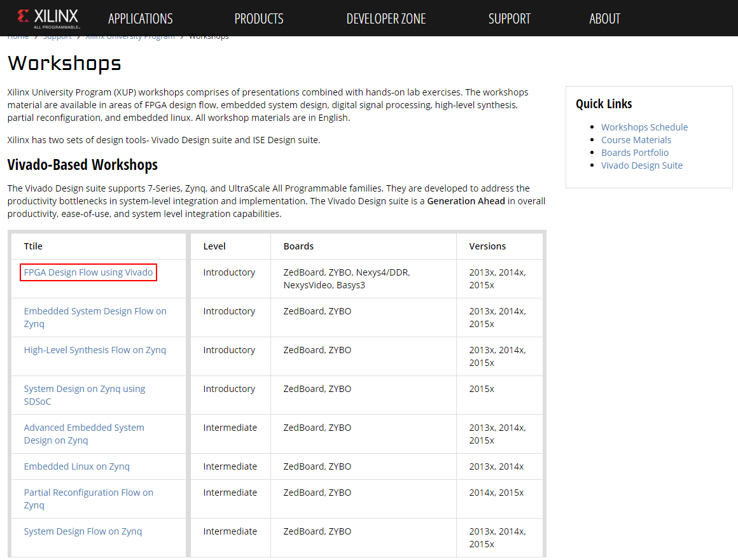Click the bold 'Generation Ahead' text
Image resolution: width=738 pixels, height=560 pixels.
(x=466, y=201)
